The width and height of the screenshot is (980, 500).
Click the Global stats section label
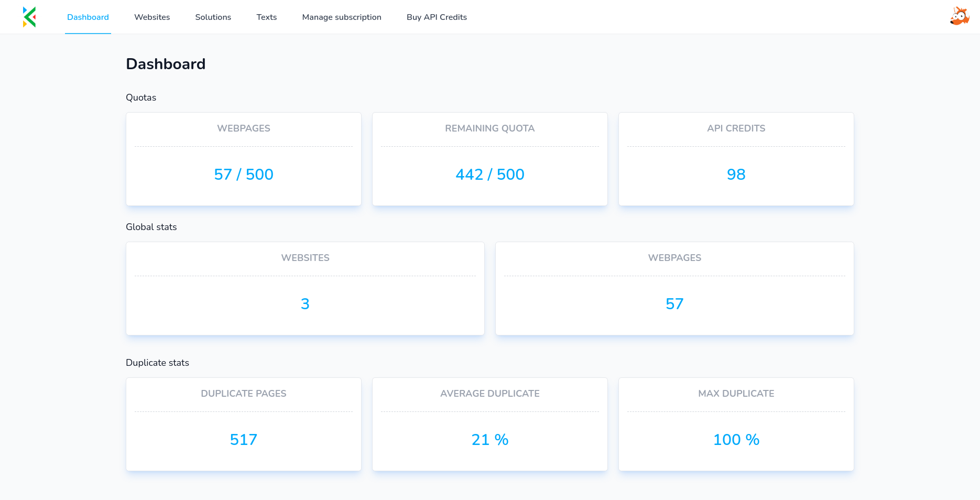coord(151,227)
